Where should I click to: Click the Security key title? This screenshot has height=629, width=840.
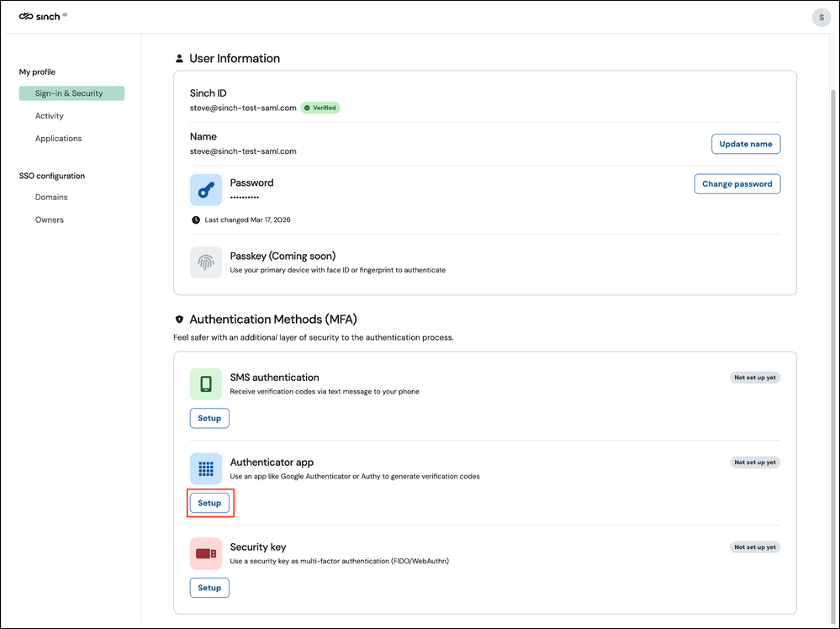click(257, 547)
